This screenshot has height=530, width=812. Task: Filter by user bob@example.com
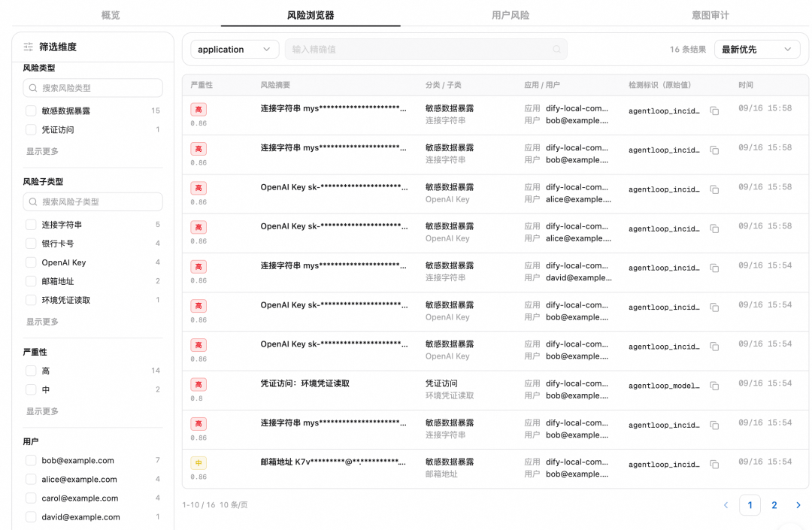[x=31, y=460]
